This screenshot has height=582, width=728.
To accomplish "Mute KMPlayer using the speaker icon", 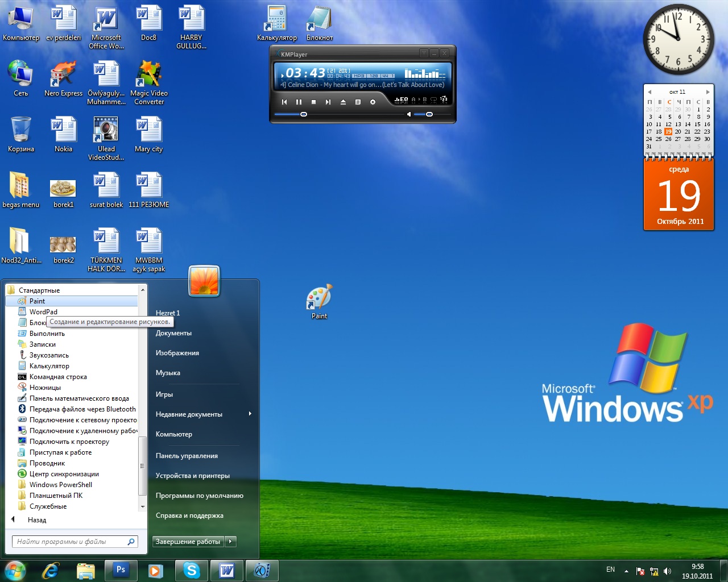I will click(x=408, y=114).
